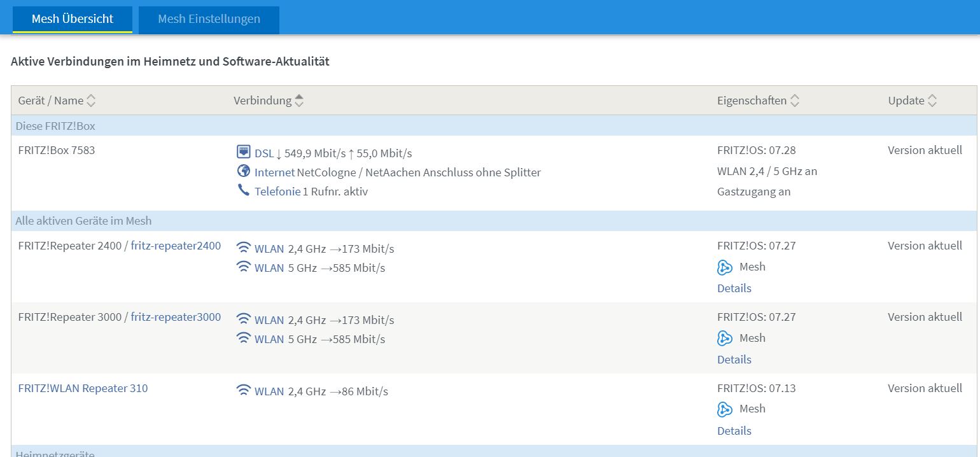Viewport: 980px width, 457px height.
Task: Sort by Gerät / Name column arrows
Action: pos(91,101)
